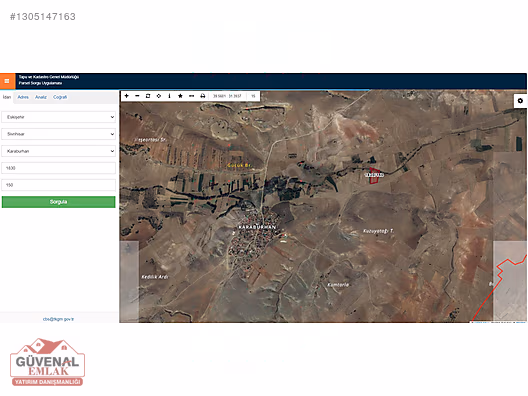Click the star favorites icon
The image size is (528, 396).
click(180, 96)
